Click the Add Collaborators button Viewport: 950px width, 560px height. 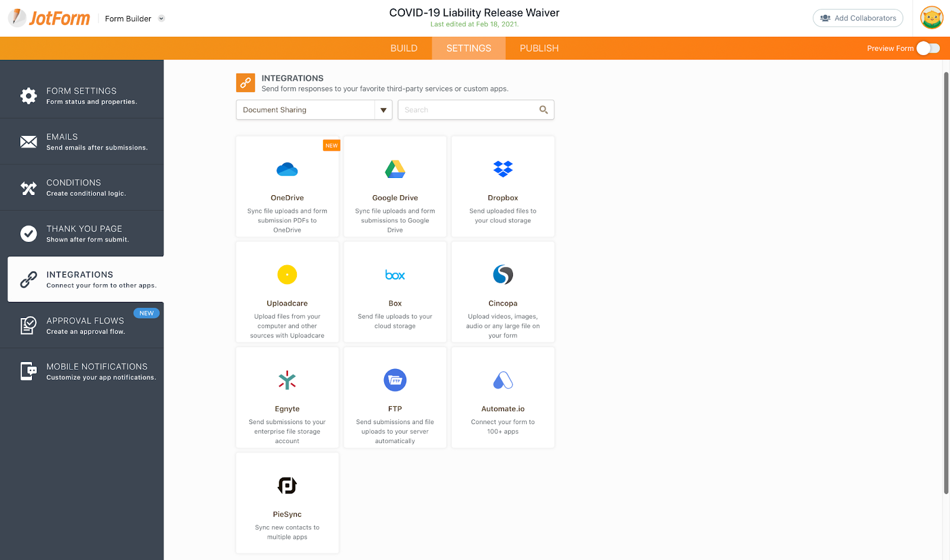coord(858,18)
